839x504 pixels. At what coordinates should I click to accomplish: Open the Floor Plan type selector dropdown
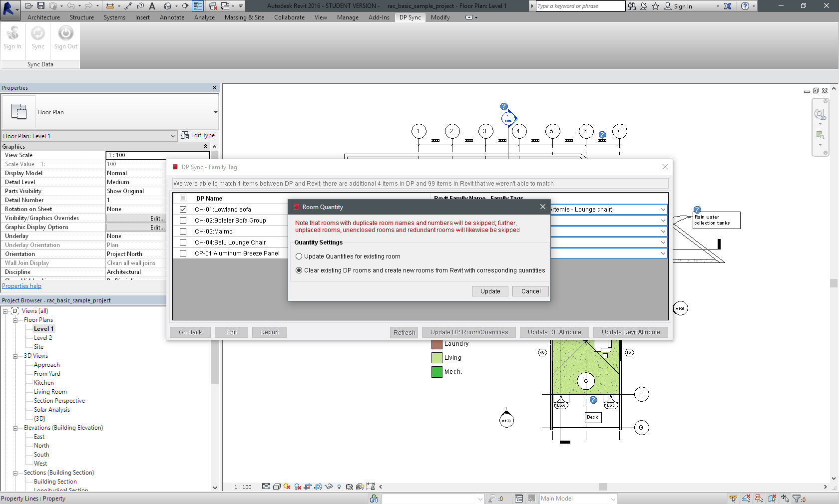tap(216, 112)
